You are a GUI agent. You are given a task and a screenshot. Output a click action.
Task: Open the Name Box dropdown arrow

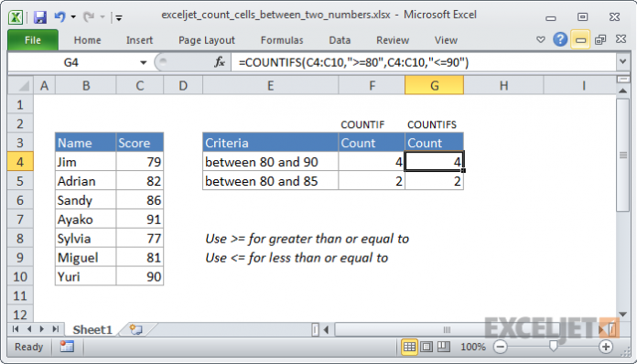(143, 63)
